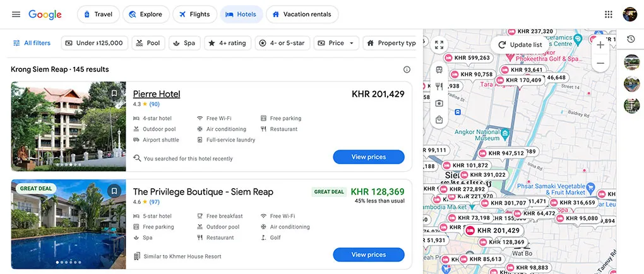Select the KHR 93,641 map marker

[523, 70]
